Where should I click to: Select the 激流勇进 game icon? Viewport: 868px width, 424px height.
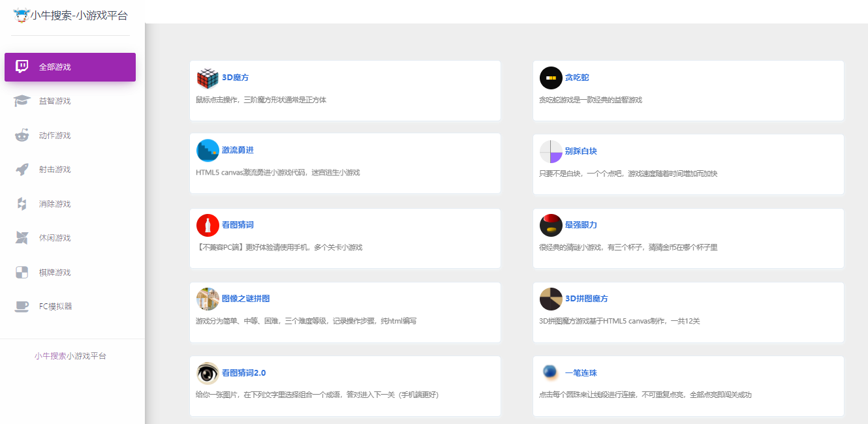click(x=208, y=151)
